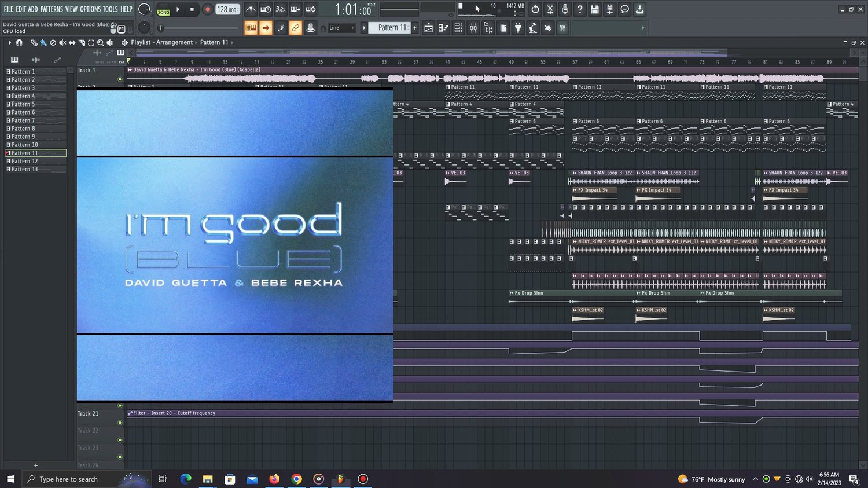
Task: Click the Record button in transport
Action: 207,9
